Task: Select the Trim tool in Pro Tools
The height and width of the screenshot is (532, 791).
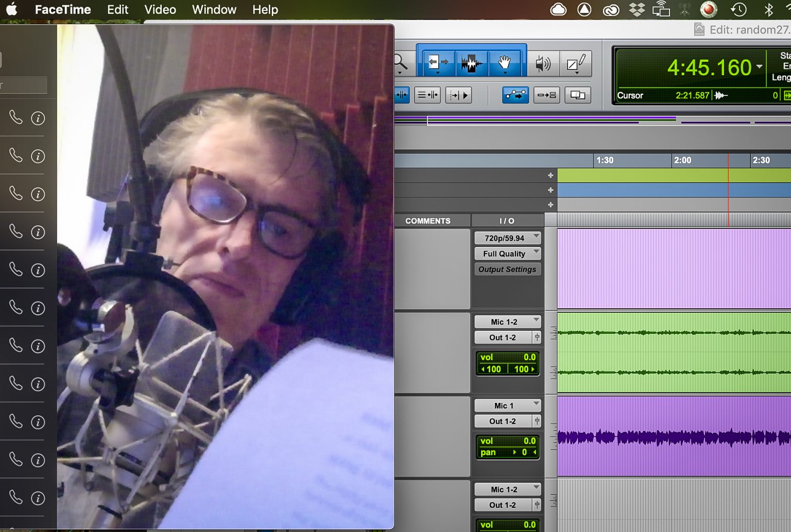Action: pyautogui.click(x=438, y=63)
